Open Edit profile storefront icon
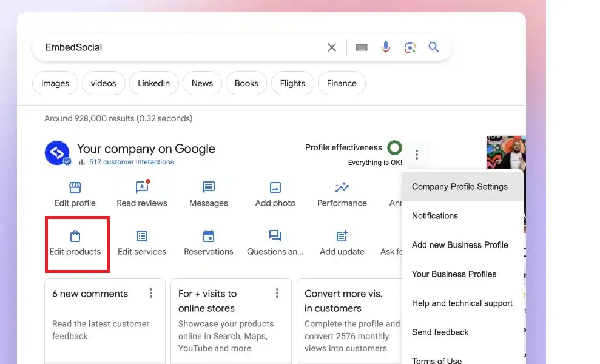600x364 pixels. coord(75,187)
